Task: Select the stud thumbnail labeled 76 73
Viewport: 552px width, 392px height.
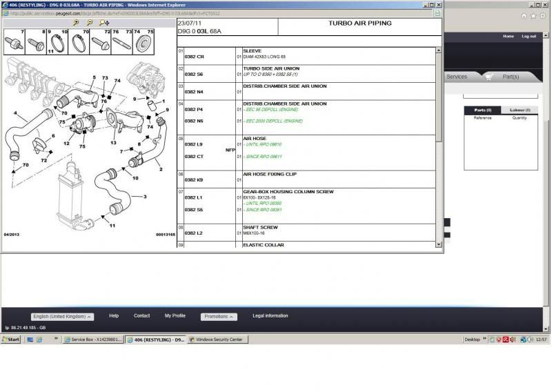Action: (x=122, y=41)
